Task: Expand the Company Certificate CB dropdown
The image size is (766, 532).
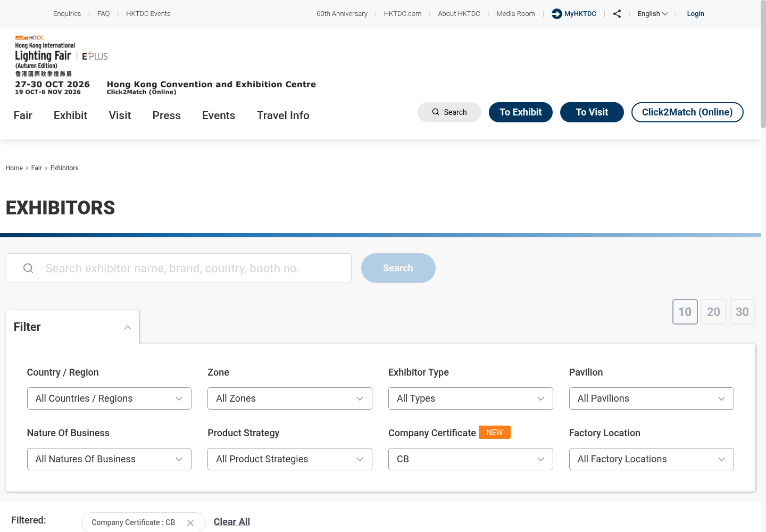Action: (x=471, y=459)
